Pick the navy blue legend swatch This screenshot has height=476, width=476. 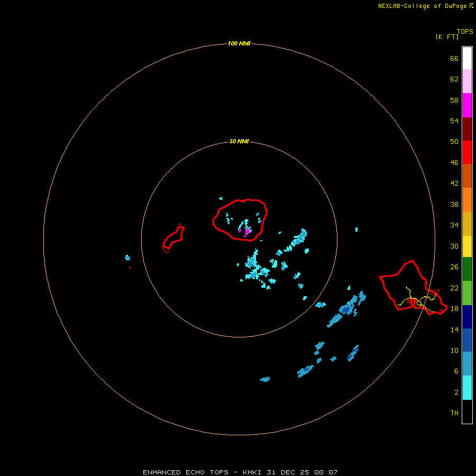pos(467,317)
